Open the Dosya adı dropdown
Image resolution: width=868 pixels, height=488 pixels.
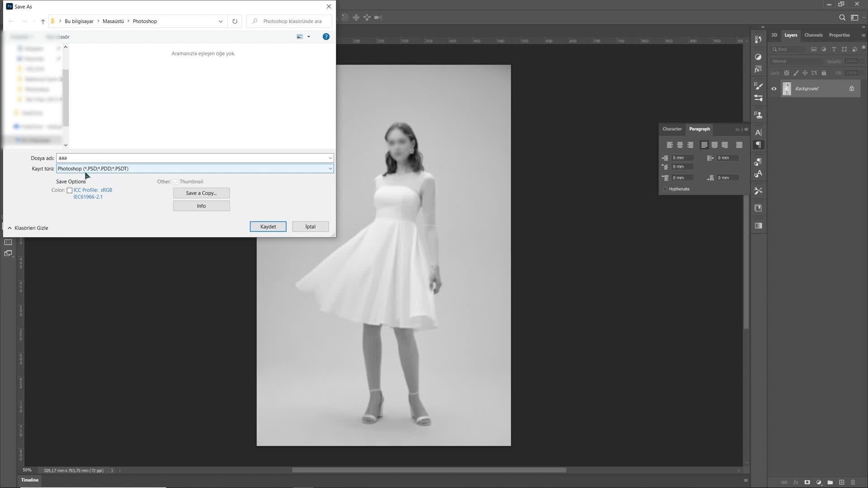[x=330, y=158]
